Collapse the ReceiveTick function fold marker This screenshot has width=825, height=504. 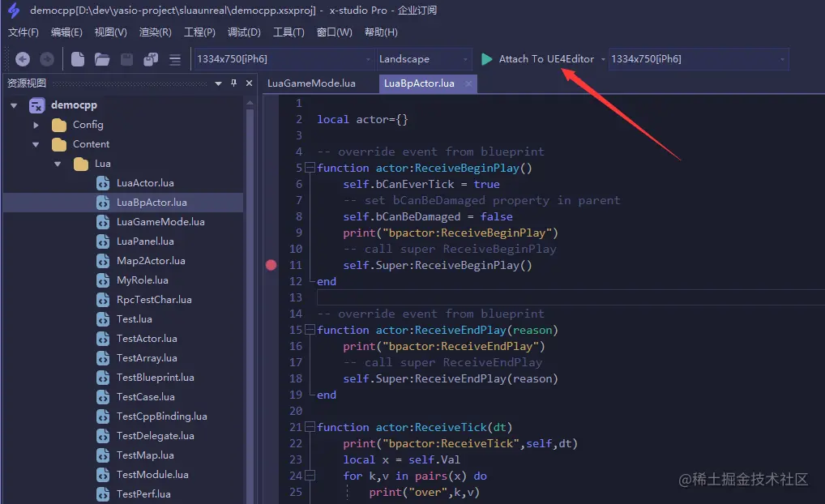tap(310, 427)
